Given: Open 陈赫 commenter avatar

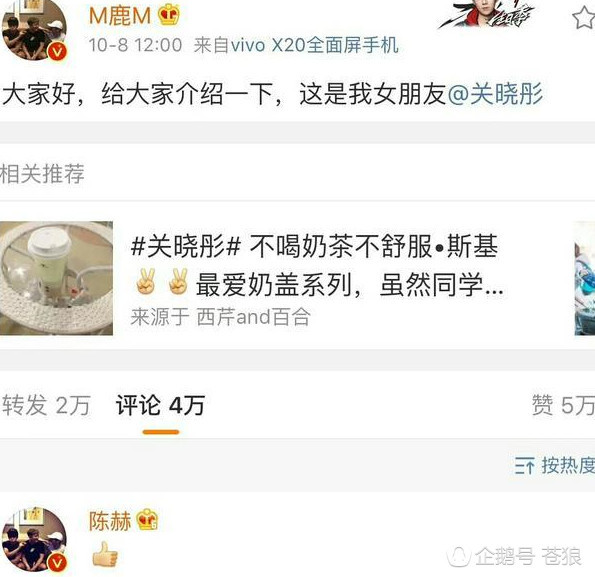Looking at the screenshot, I should [x=34, y=539].
